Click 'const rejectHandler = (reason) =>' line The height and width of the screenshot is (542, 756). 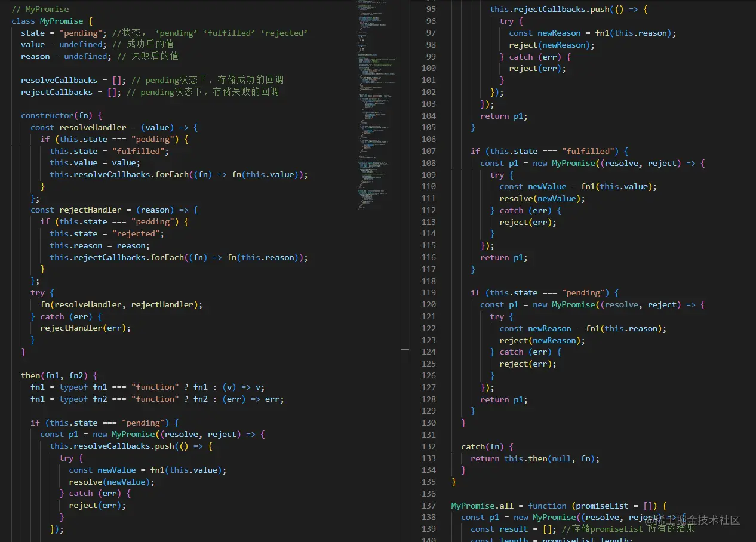tap(114, 210)
